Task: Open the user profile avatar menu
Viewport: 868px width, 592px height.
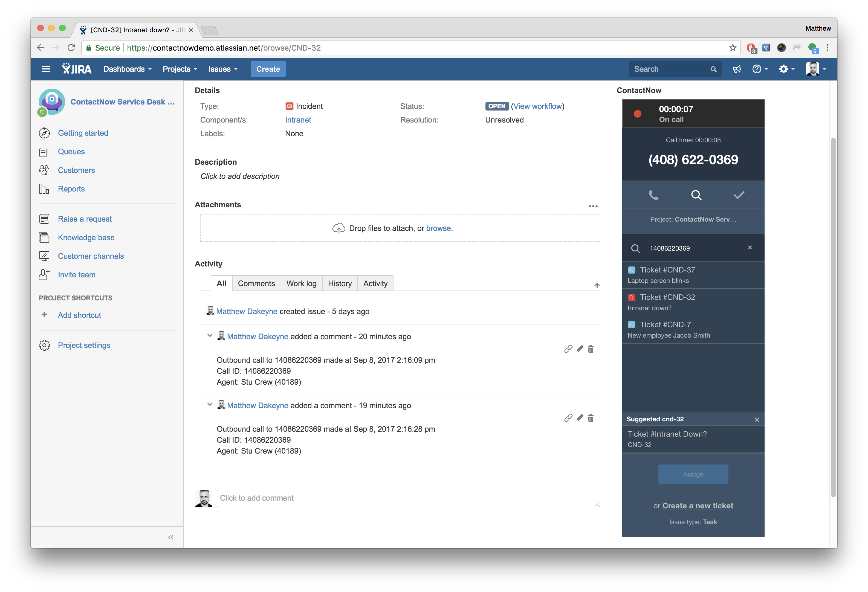Action: click(x=816, y=69)
